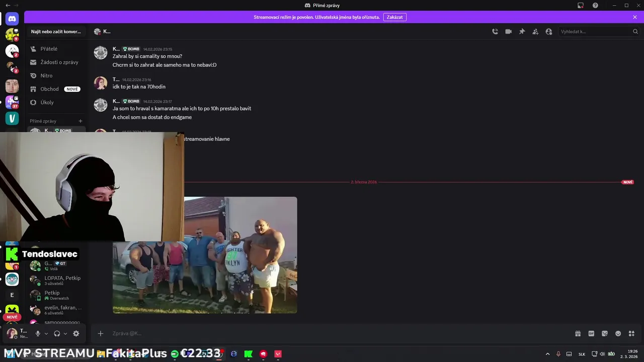Open the emoji picker
644x362 pixels.
[618, 333]
